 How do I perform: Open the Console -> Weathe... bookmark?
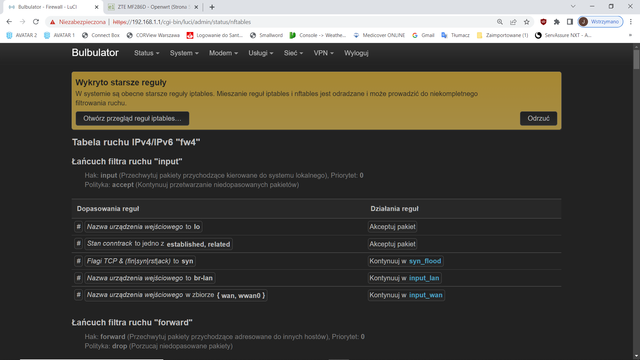318,36
